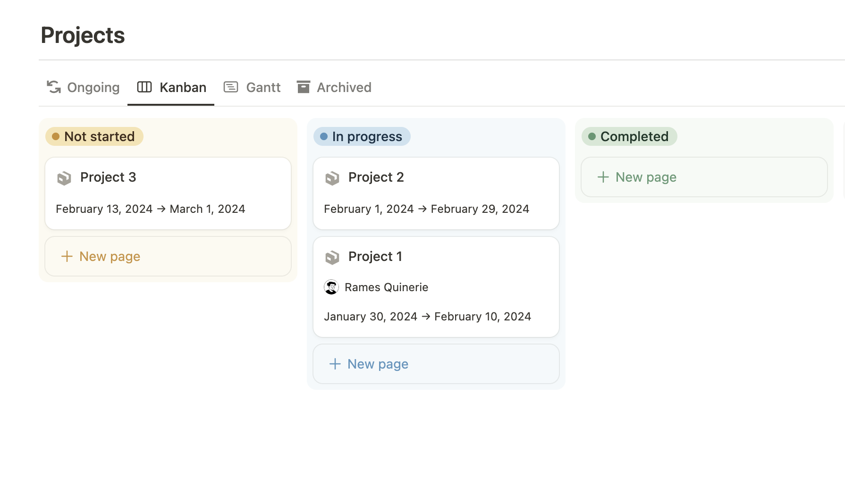The height and width of the screenshot is (504, 845).
Task: Click the Gantt view icon
Action: click(231, 87)
